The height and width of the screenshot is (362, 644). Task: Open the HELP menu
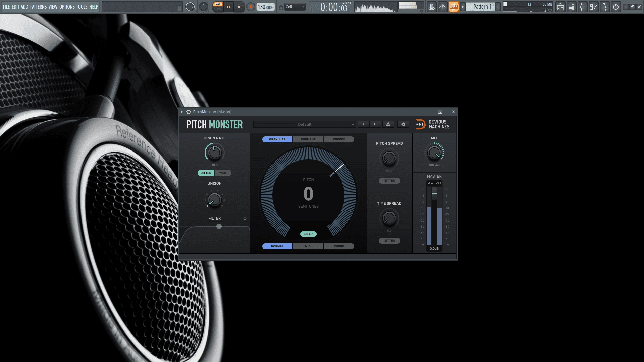tap(94, 7)
